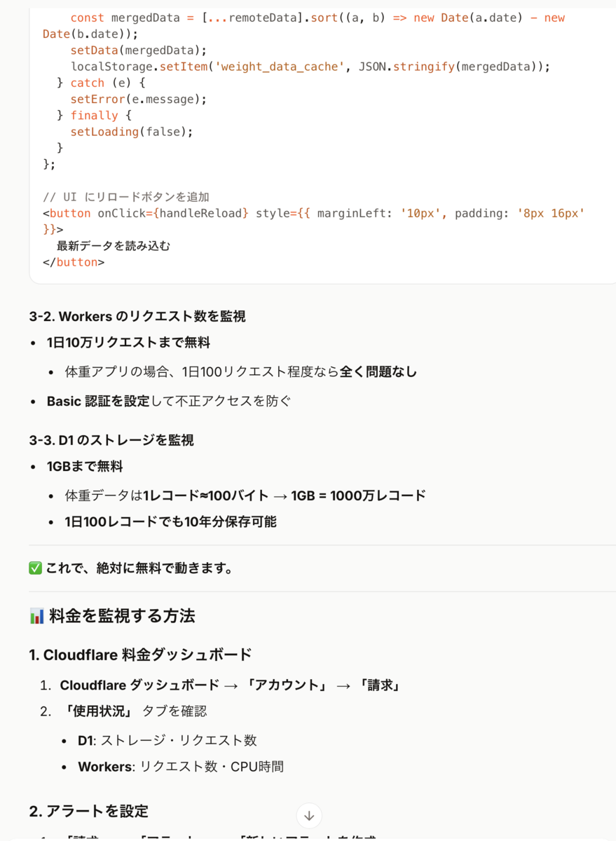This screenshot has height=841, width=616.
Task: Click the closing </button> tag in code
Action: 74,262
